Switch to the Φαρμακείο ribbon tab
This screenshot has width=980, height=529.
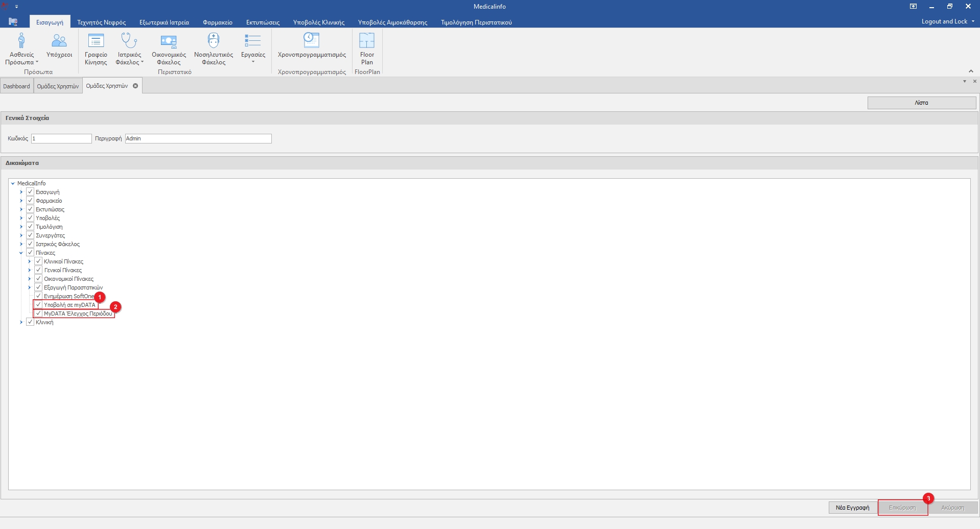[217, 22]
